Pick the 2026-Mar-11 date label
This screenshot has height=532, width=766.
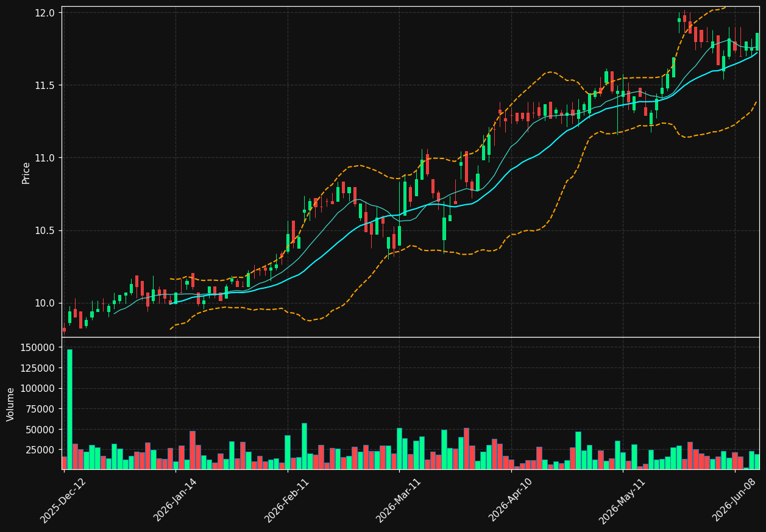[399, 500]
